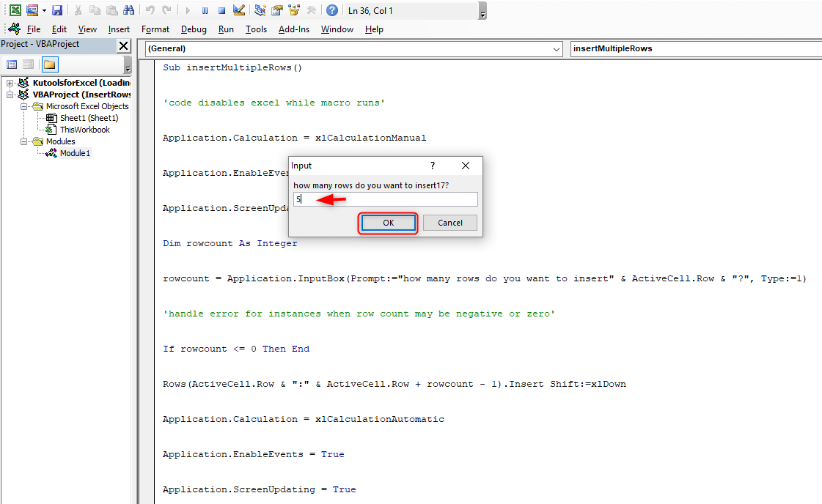
Task: Click the View Microsoft Excel icon
Action: pyautogui.click(x=16, y=10)
